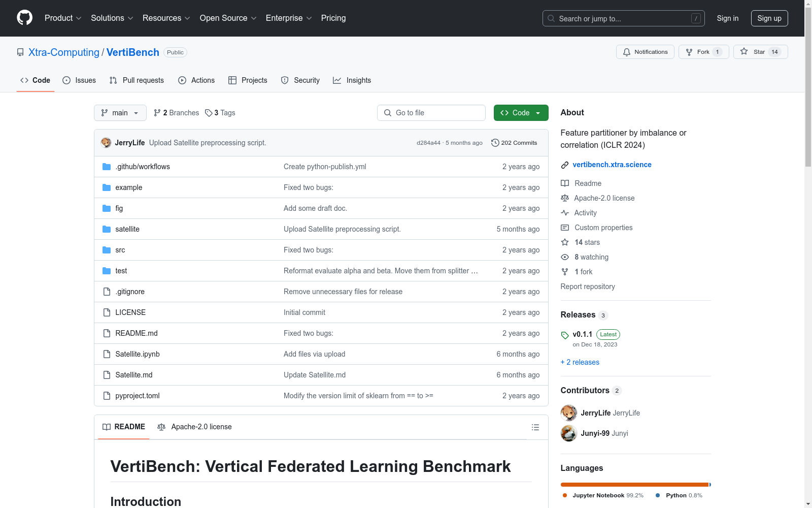Click the scale icon by Apache-2.0 license
The image size is (812, 508).
(x=565, y=198)
